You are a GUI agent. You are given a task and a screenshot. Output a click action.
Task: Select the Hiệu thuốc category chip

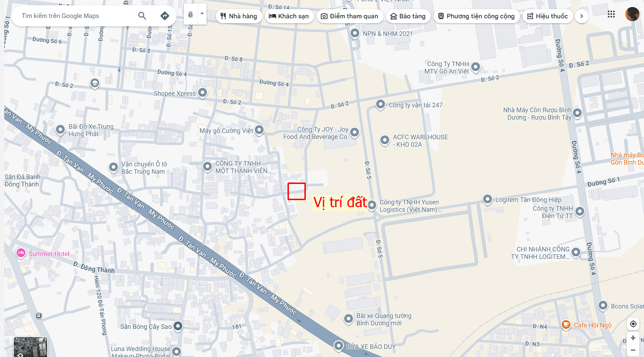[x=548, y=16]
